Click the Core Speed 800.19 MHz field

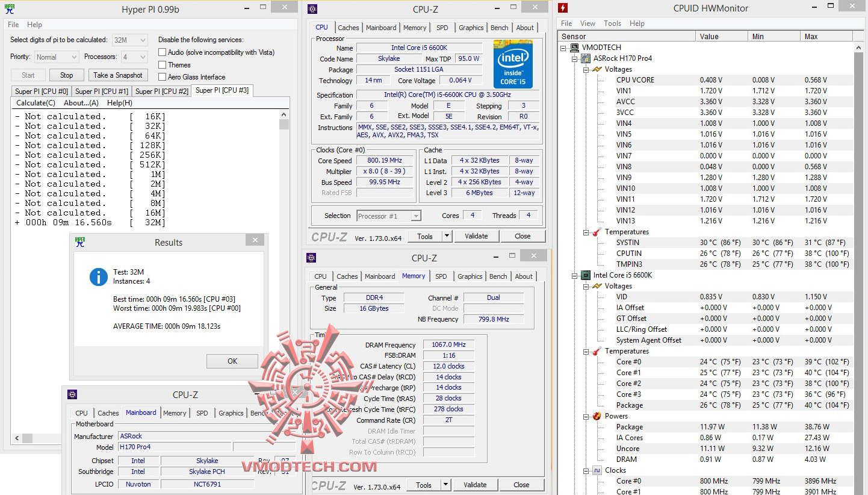point(385,161)
